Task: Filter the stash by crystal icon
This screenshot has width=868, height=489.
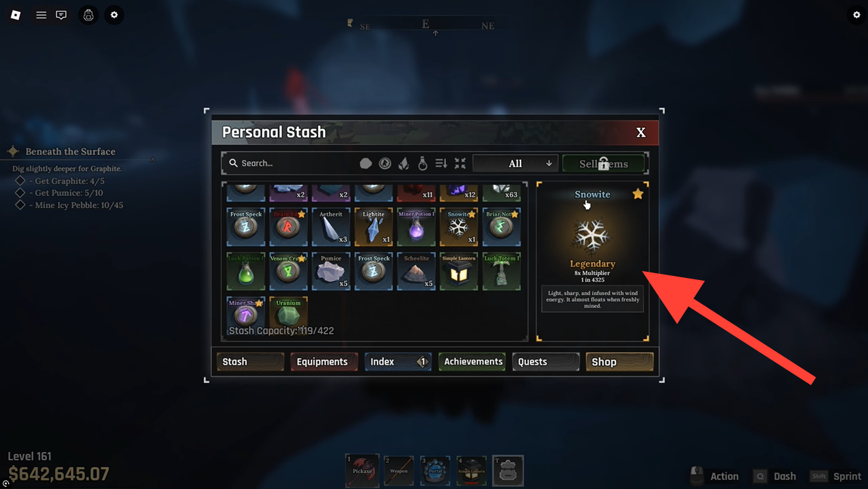Action: coord(404,163)
